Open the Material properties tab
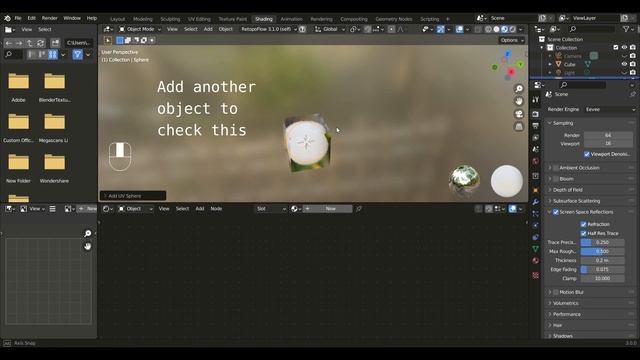This screenshot has width=640, height=360. [x=536, y=260]
